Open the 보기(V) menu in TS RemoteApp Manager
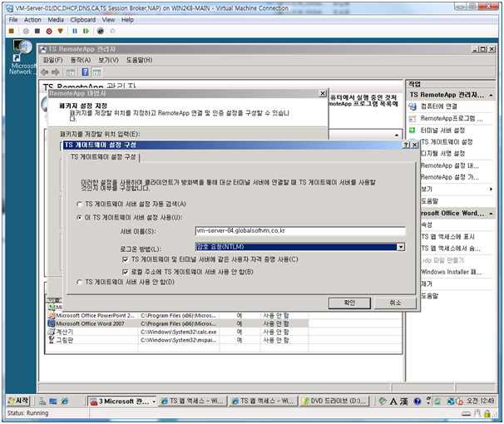This screenshot has height=424, width=504. tap(108, 60)
